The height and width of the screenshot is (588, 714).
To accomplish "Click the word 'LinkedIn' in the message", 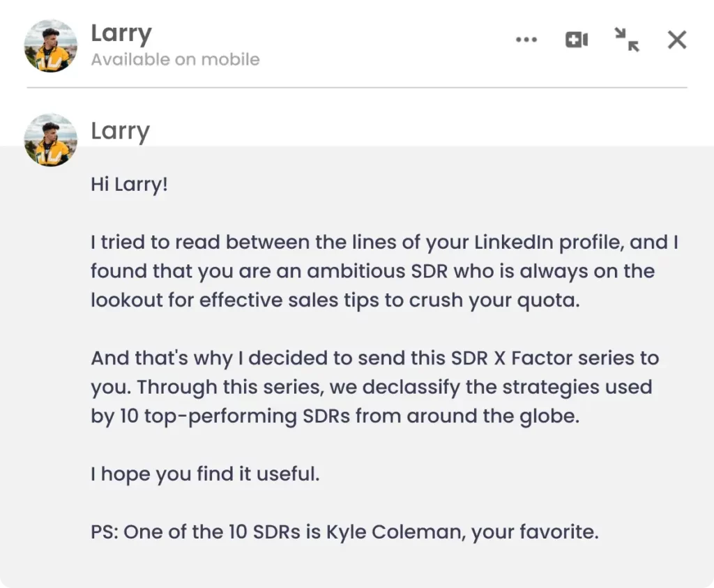I will point(515,242).
